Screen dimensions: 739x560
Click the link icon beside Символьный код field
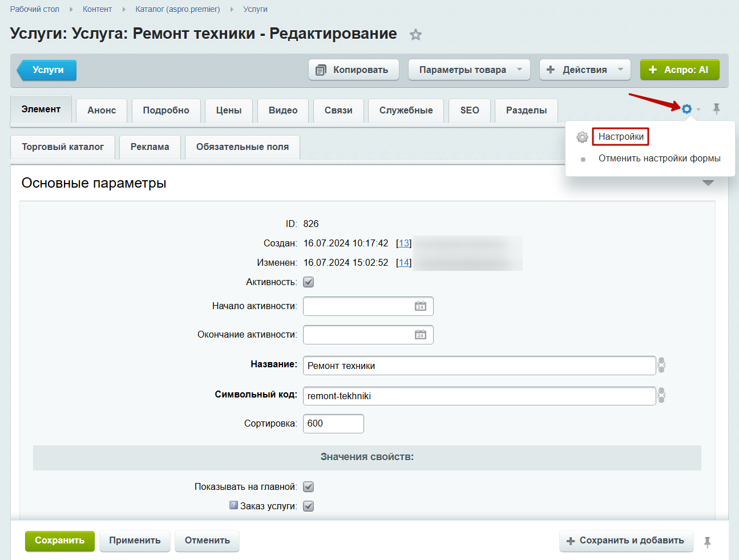[661, 395]
